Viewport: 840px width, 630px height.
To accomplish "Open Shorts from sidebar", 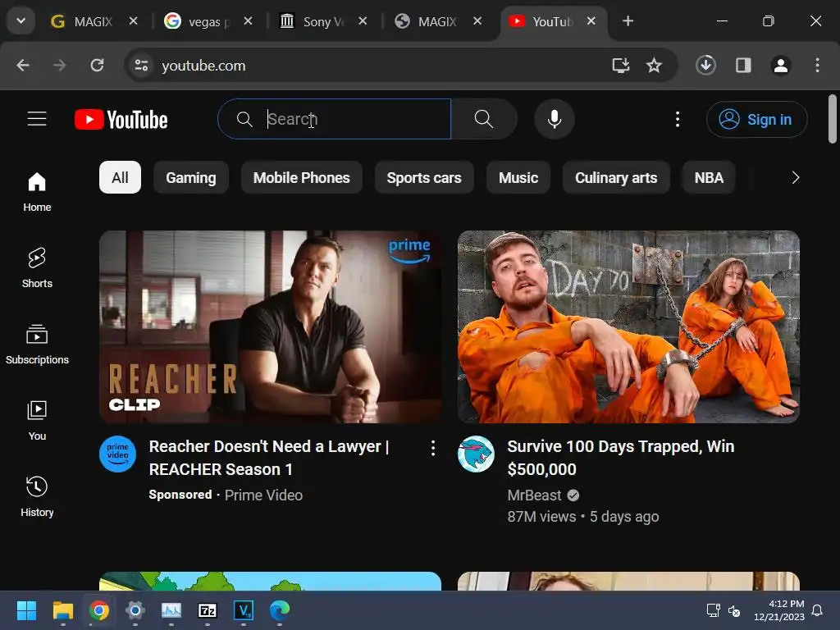I will coord(37,268).
